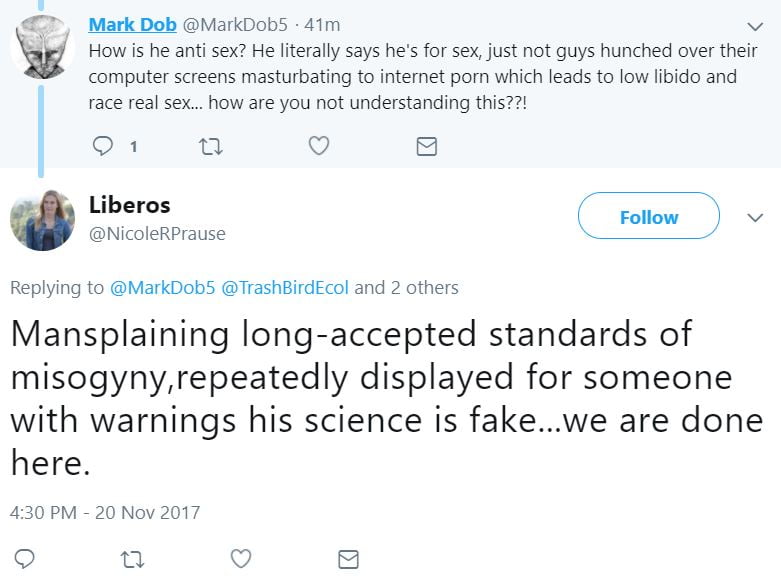This screenshot has height=576, width=781.
Task: Share Liberos's tweet via message envelope
Action: pos(348,558)
